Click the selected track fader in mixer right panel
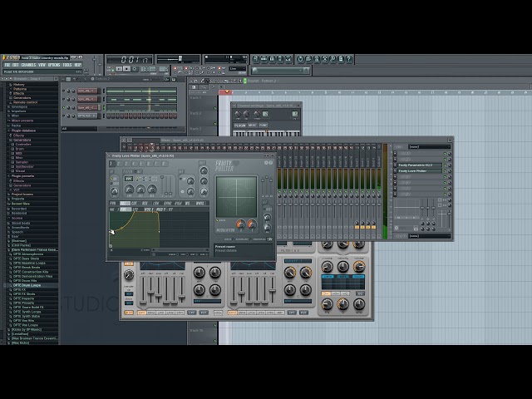 [x=449, y=214]
